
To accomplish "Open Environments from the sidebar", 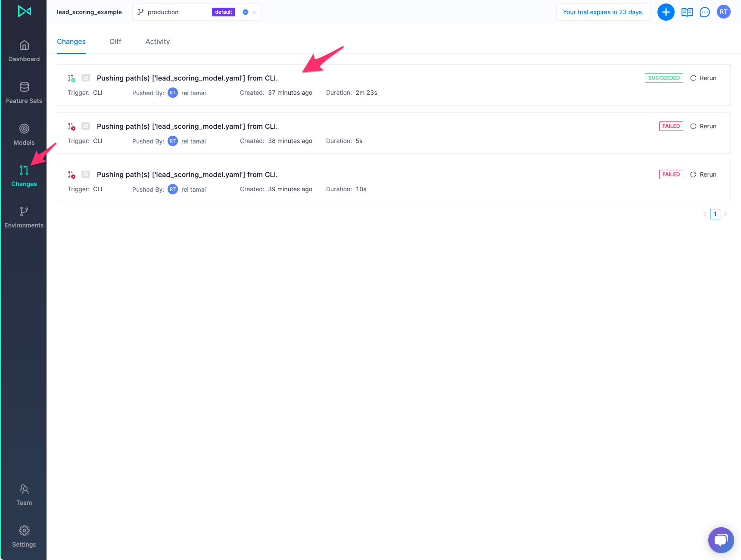I will [24, 218].
